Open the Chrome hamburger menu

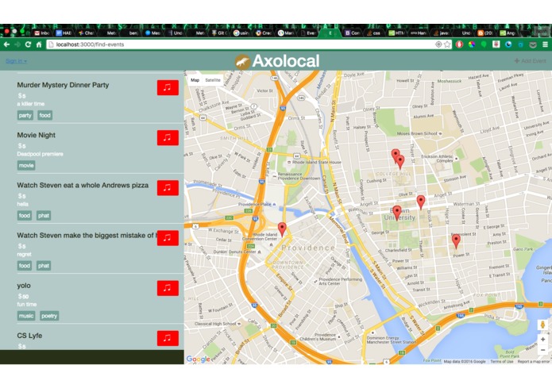tap(545, 44)
